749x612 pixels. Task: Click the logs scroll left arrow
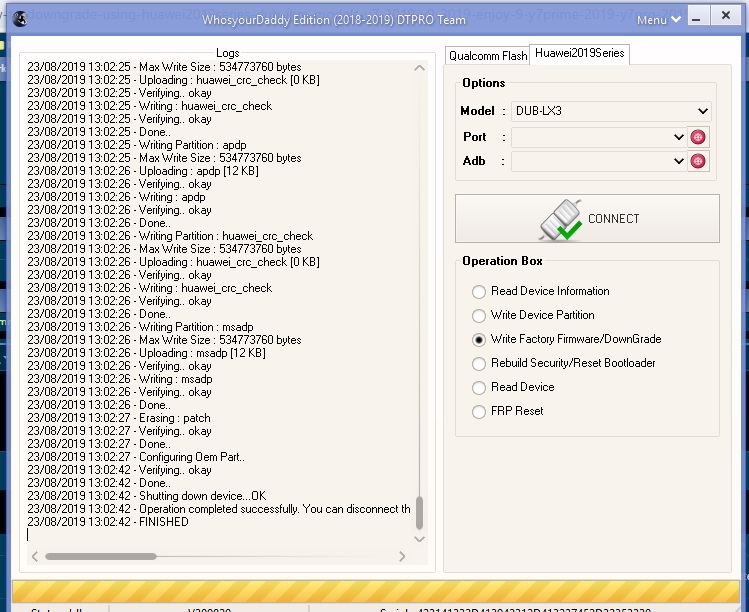pos(35,556)
